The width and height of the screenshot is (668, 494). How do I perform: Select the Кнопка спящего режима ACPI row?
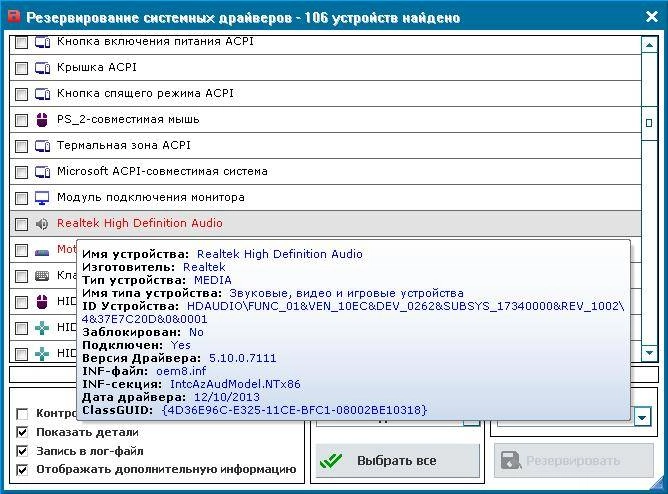click(x=325, y=94)
